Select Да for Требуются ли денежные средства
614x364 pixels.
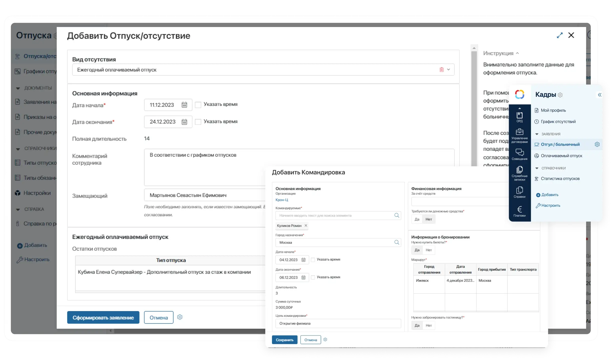[x=417, y=219]
